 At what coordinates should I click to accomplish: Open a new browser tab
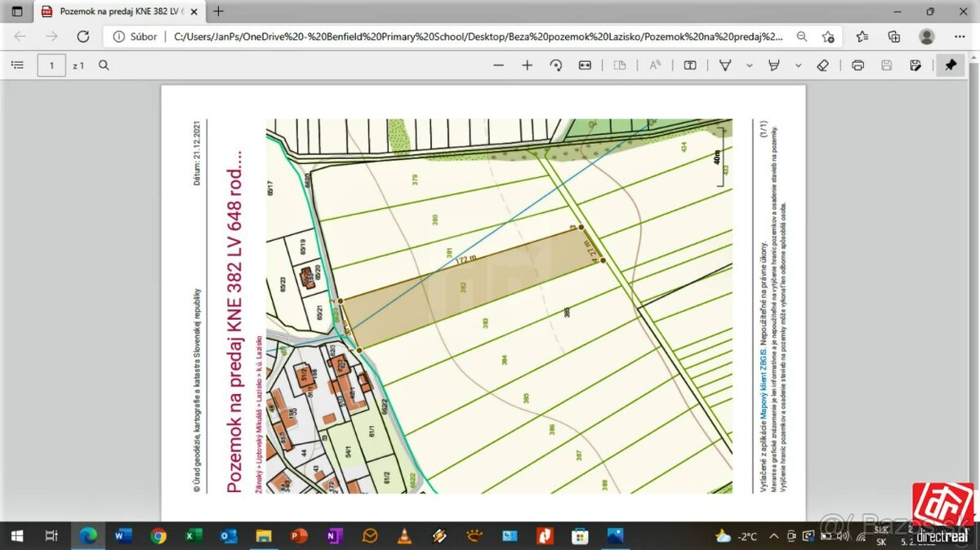coord(218,11)
